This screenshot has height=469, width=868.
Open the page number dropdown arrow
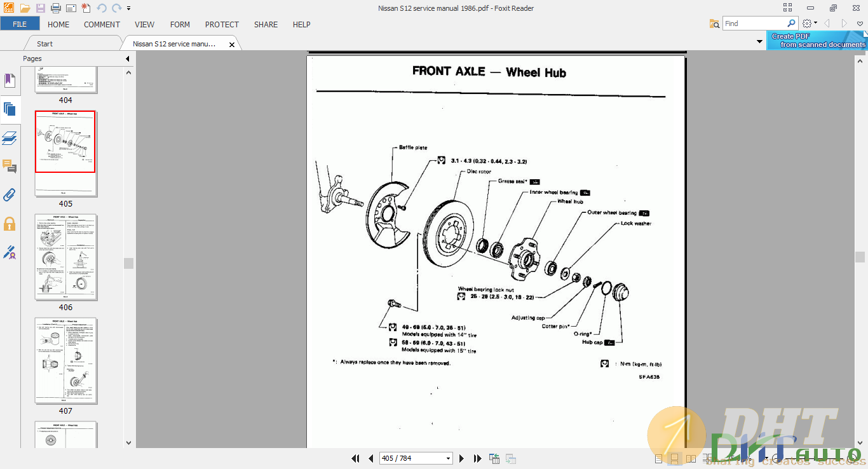(449, 458)
